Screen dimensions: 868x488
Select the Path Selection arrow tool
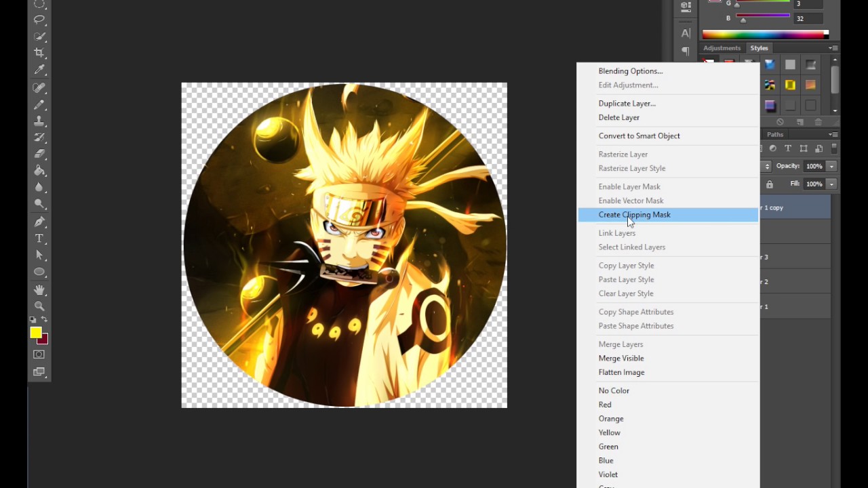(x=39, y=255)
